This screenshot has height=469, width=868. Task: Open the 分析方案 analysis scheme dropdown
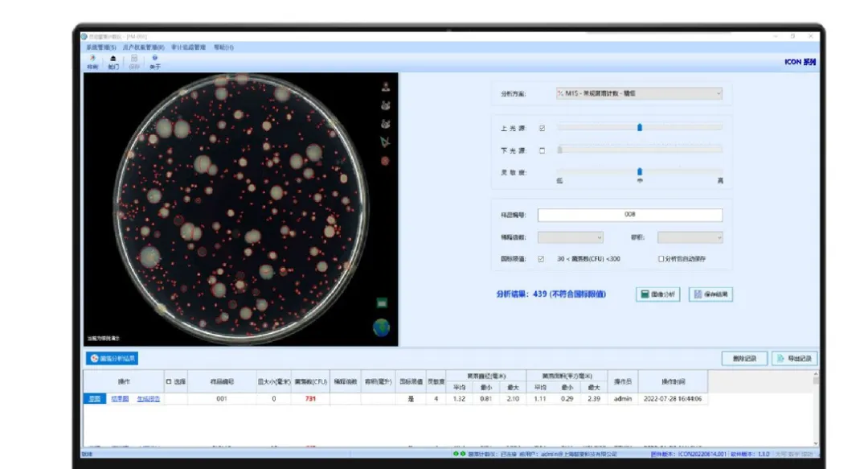[x=638, y=94]
